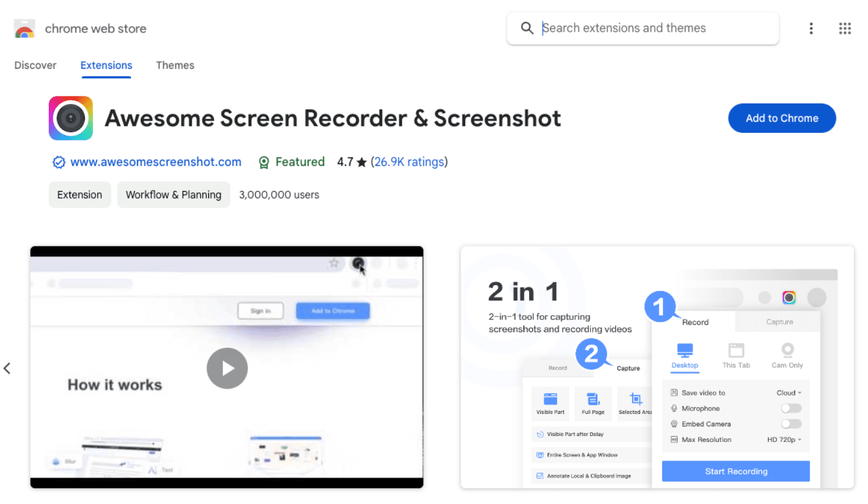Toggle the Microphone switch

[790, 408]
